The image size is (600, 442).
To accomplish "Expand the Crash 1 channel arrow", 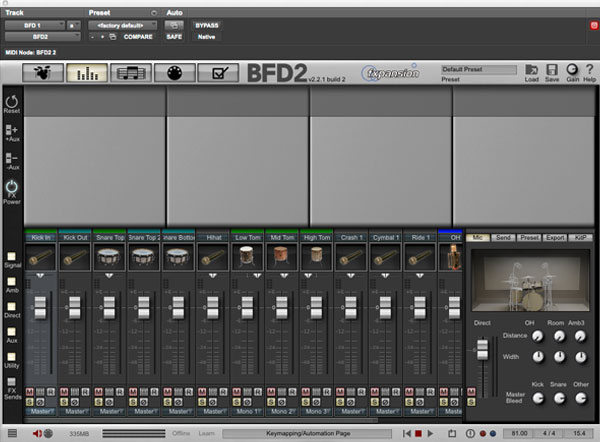I will pyautogui.click(x=351, y=276).
